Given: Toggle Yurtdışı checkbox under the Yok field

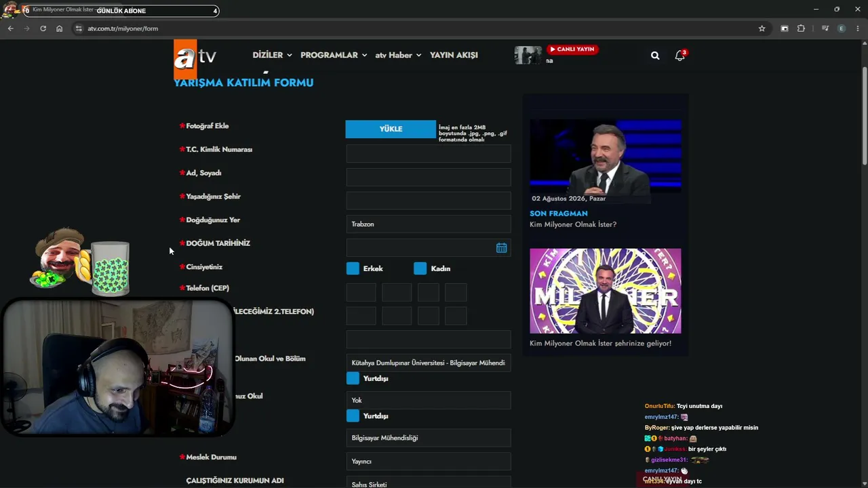Looking at the screenshot, I should click(x=353, y=415).
